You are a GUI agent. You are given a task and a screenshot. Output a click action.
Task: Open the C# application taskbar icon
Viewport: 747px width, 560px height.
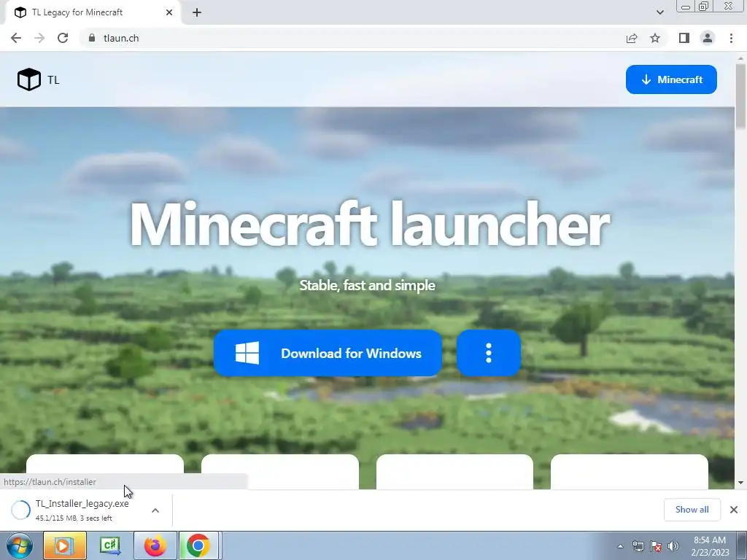110,545
